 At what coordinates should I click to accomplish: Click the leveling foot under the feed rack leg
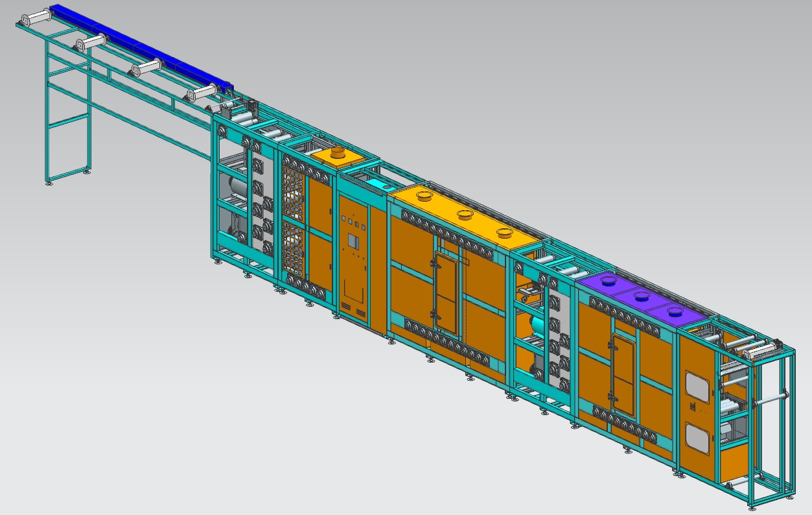point(87,173)
